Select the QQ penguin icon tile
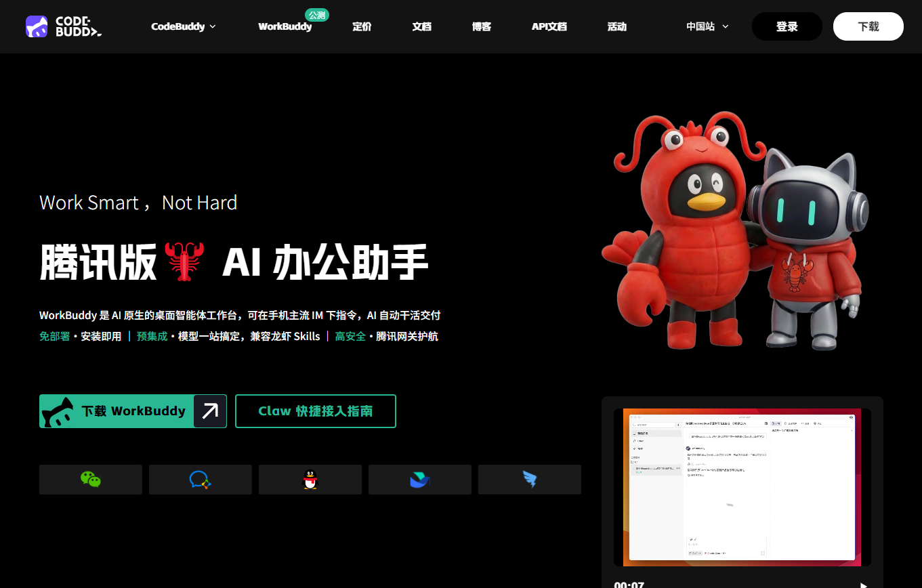This screenshot has height=588, width=922. (x=310, y=480)
